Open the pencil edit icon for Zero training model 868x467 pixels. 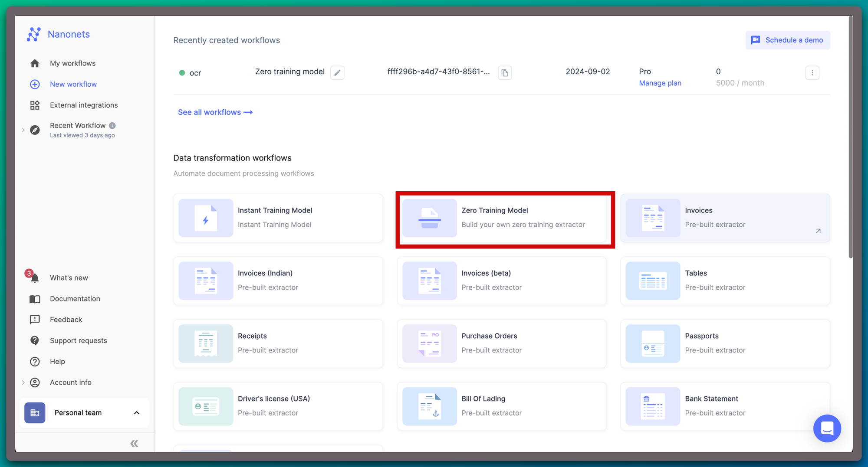coord(337,72)
